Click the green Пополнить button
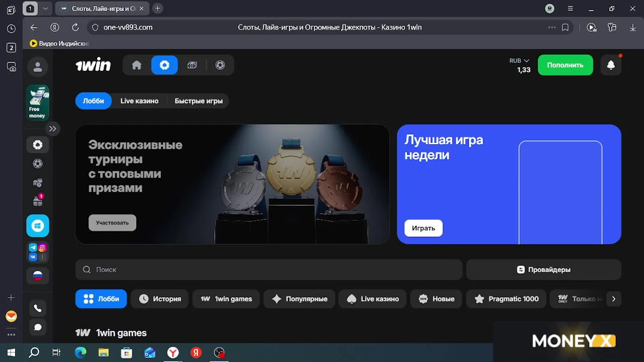The image size is (644, 362). [566, 65]
